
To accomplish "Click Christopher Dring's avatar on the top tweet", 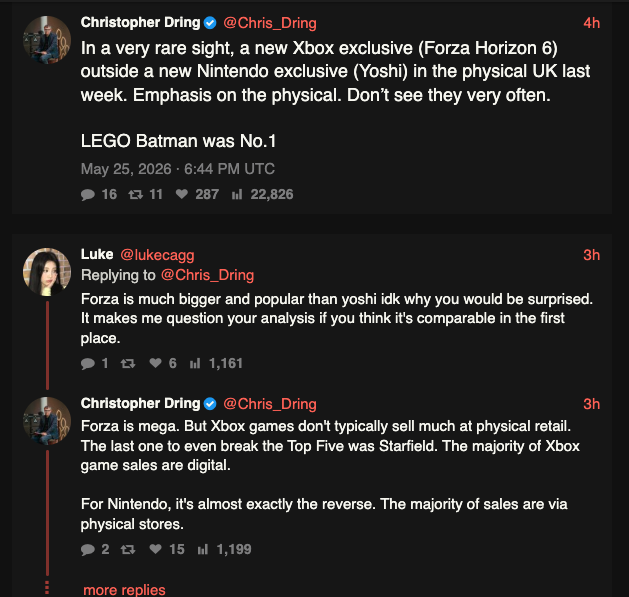I will (x=47, y=40).
